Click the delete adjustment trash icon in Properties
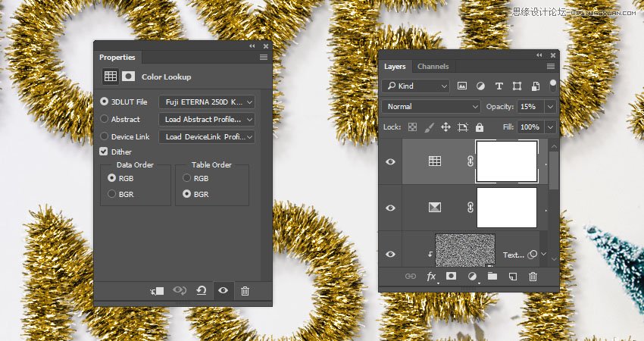 click(x=245, y=290)
